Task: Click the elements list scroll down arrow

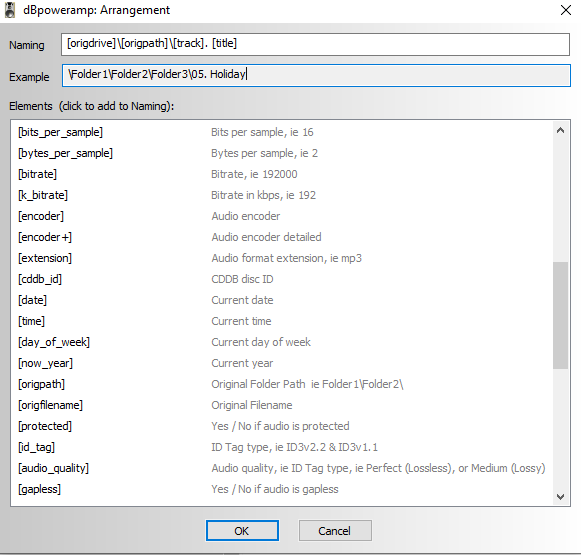Action: tap(561, 496)
